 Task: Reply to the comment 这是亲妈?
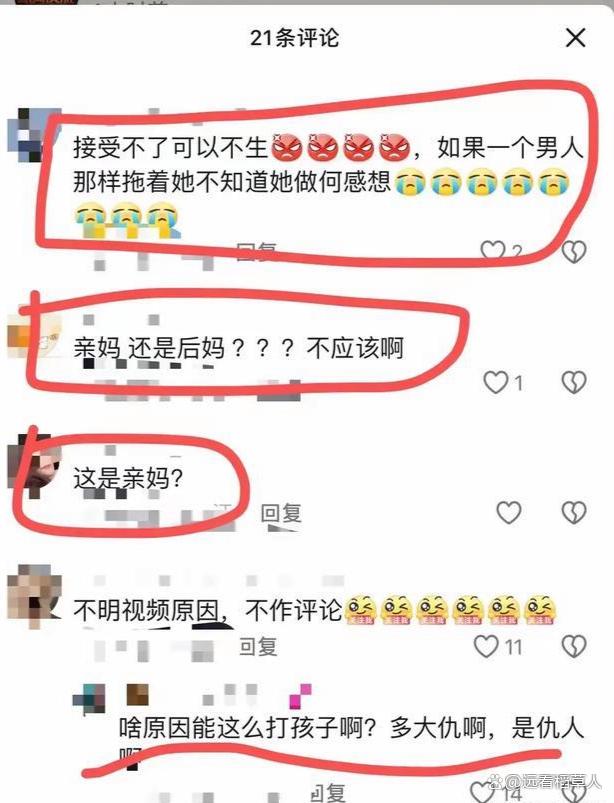coord(281,513)
